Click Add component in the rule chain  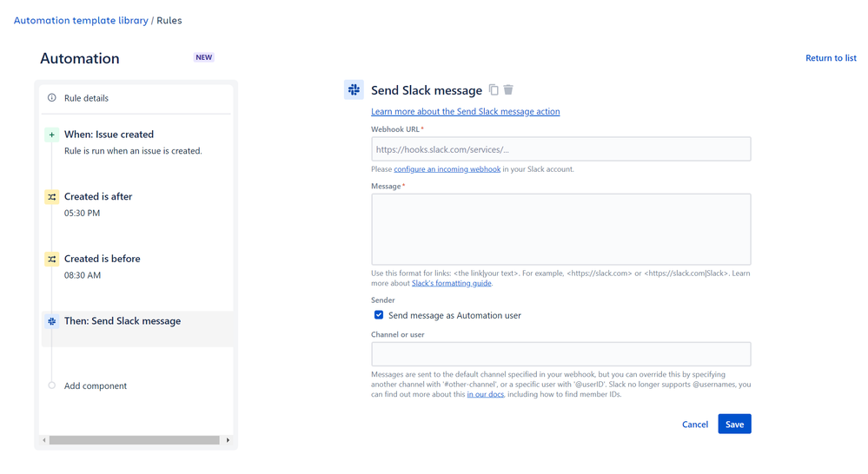pyautogui.click(x=96, y=385)
